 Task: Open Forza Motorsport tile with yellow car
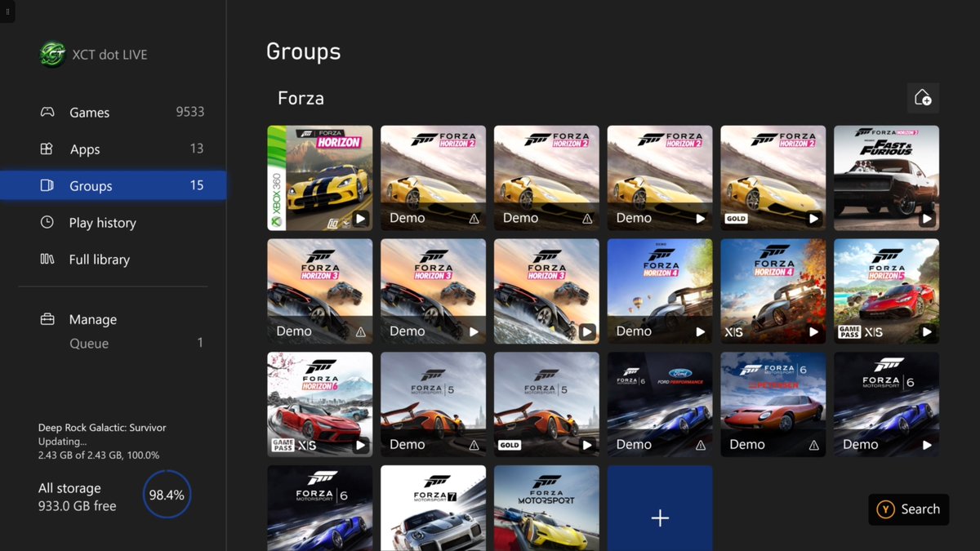point(546,509)
